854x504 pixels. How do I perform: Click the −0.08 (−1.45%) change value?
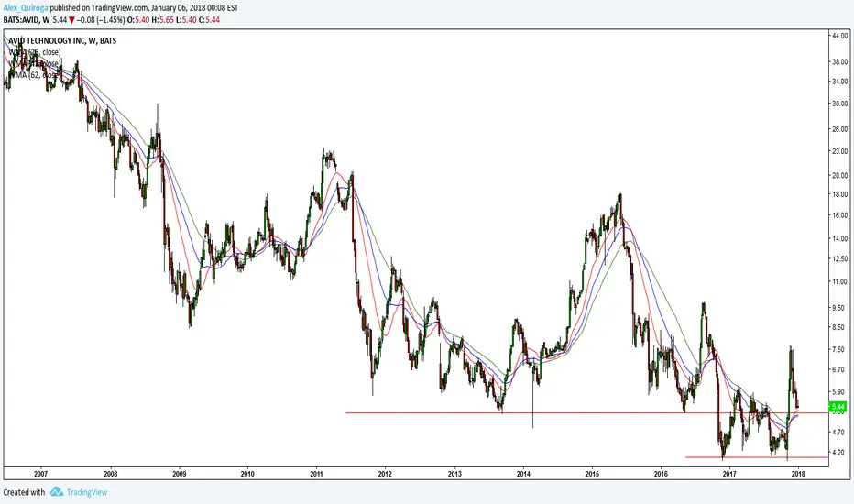[102, 19]
